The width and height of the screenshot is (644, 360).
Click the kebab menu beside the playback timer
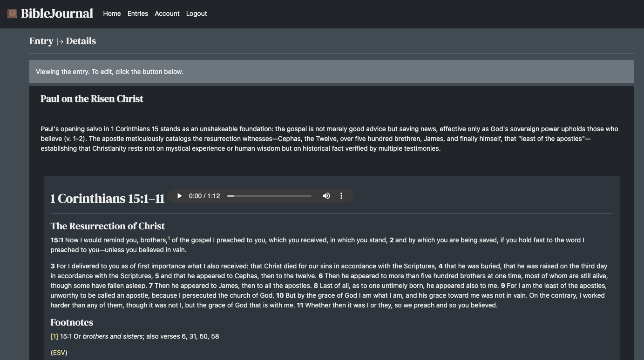coord(341,195)
